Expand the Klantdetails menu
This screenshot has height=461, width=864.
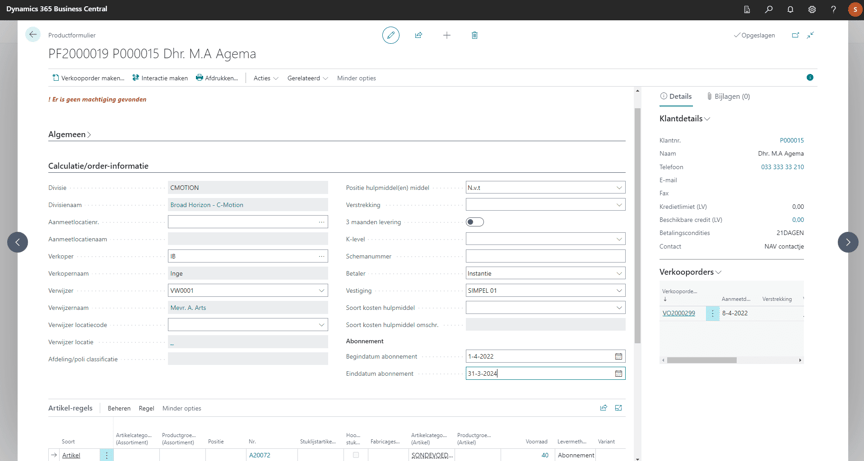click(684, 118)
